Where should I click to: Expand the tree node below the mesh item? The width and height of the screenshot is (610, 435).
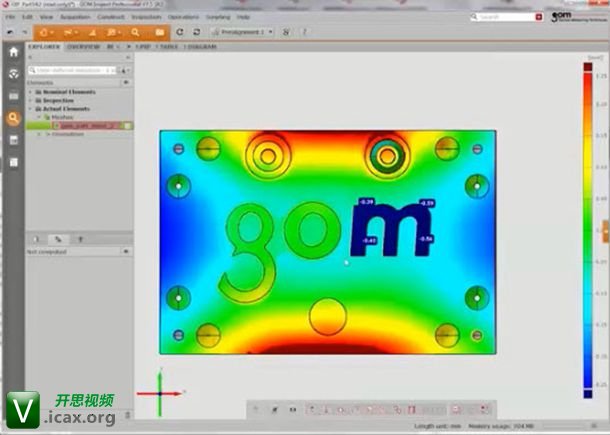coord(39,134)
